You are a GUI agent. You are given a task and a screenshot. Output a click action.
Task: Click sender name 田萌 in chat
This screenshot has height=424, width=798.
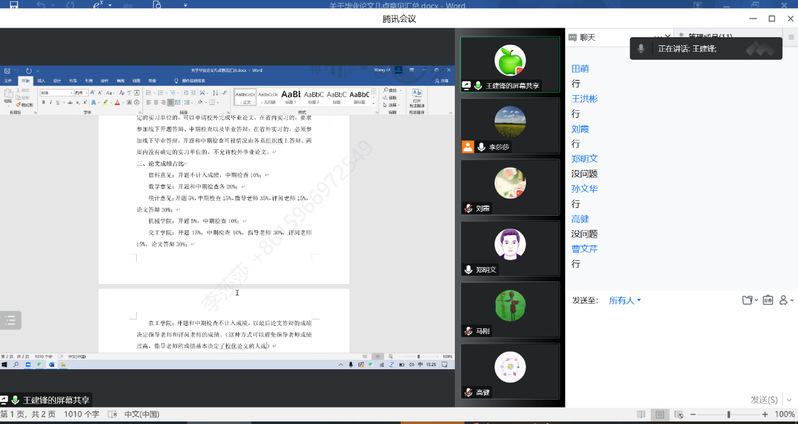tap(580, 68)
